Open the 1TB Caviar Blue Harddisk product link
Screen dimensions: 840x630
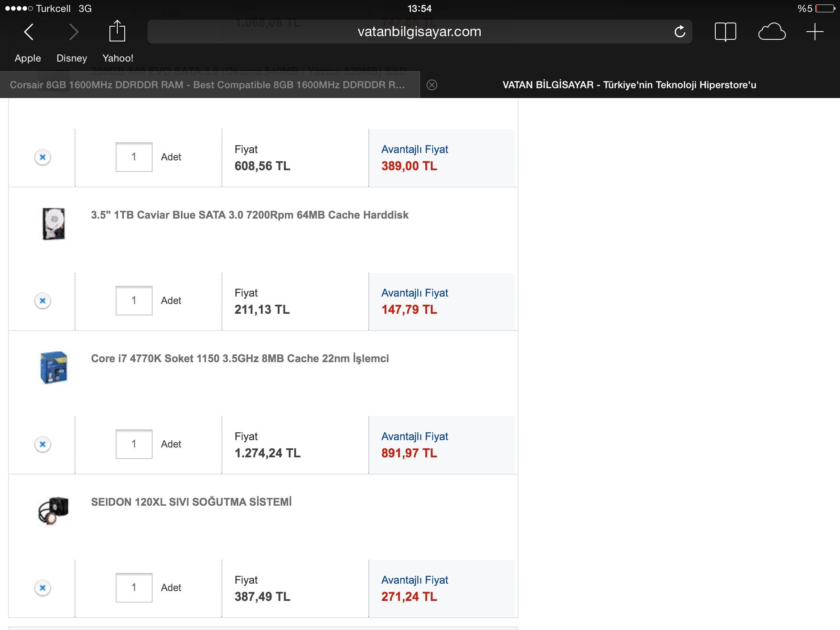tap(249, 215)
